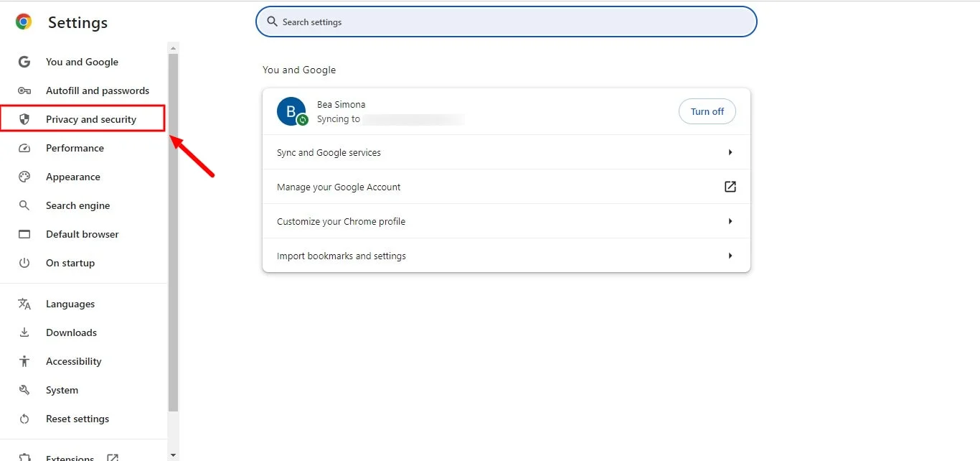Image resolution: width=980 pixels, height=461 pixels.
Task: Open System settings
Action: [x=62, y=390]
